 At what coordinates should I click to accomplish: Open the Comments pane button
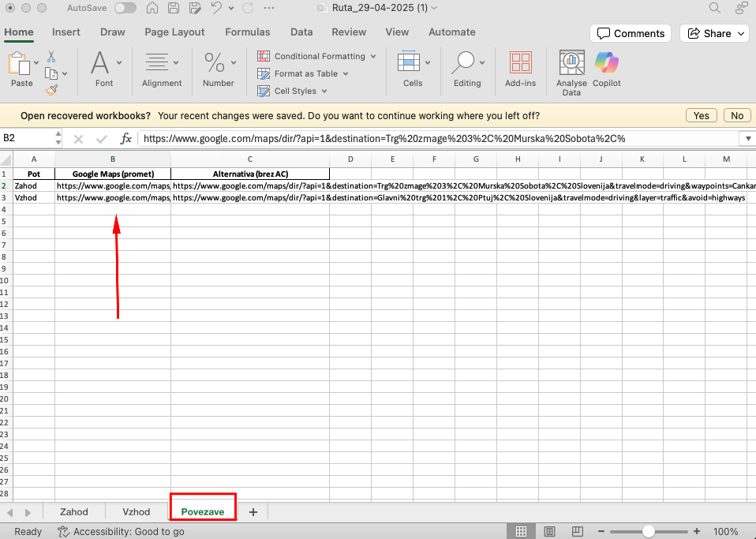[x=631, y=33]
